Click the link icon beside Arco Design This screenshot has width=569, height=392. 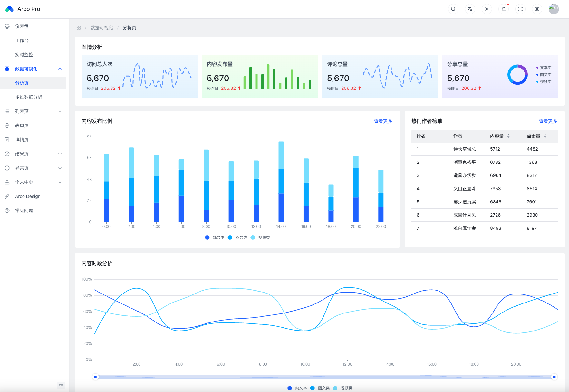pyautogui.click(x=7, y=196)
